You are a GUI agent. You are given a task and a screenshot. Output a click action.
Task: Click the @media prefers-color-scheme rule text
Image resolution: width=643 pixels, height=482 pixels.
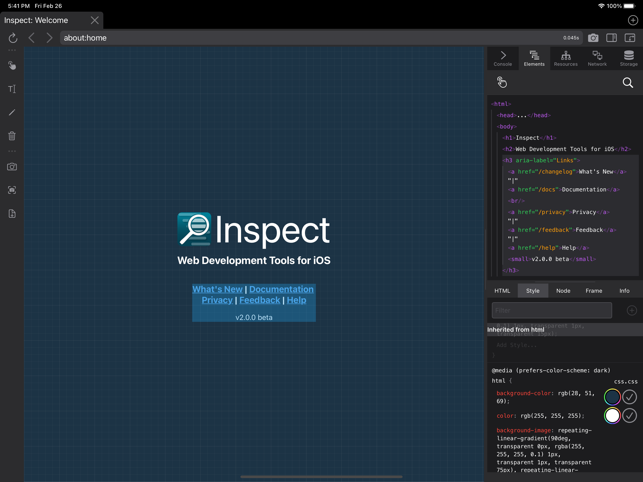(551, 370)
